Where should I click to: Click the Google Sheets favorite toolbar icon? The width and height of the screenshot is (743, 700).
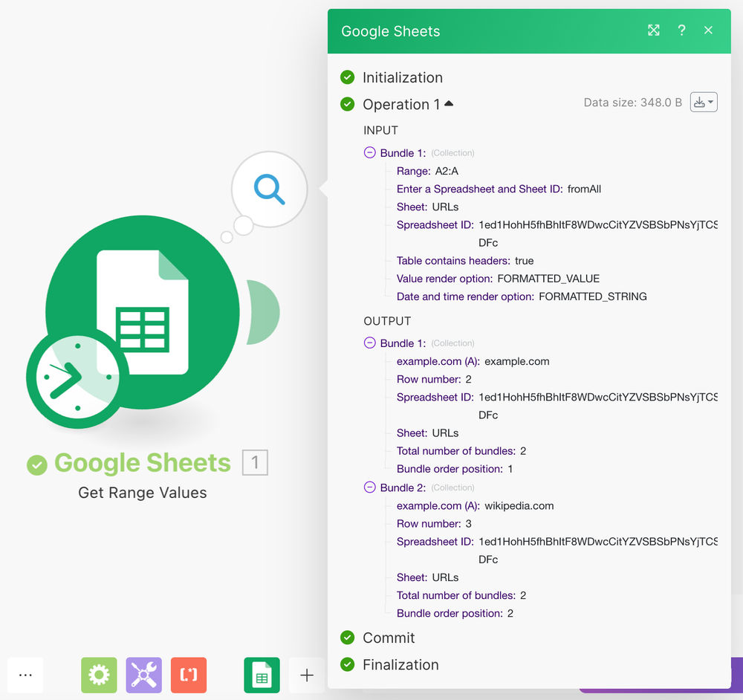(x=262, y=675)
